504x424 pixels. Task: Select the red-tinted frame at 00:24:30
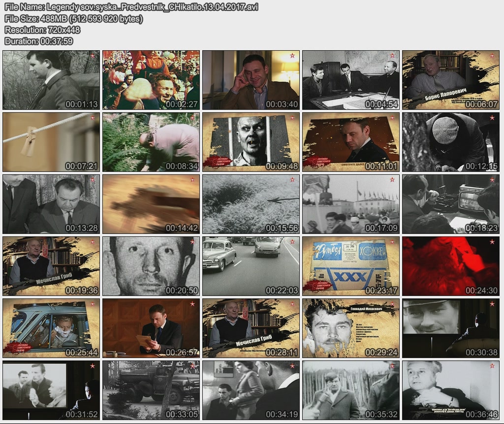450,266
